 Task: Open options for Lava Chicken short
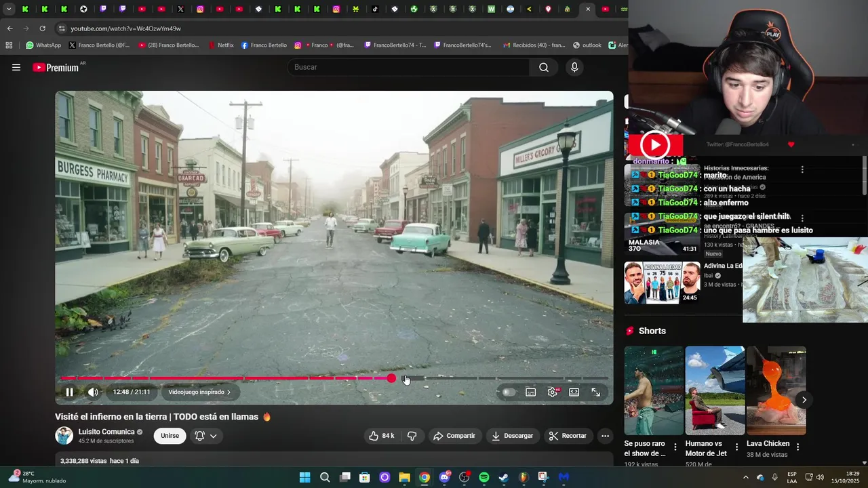pos(797,447)
